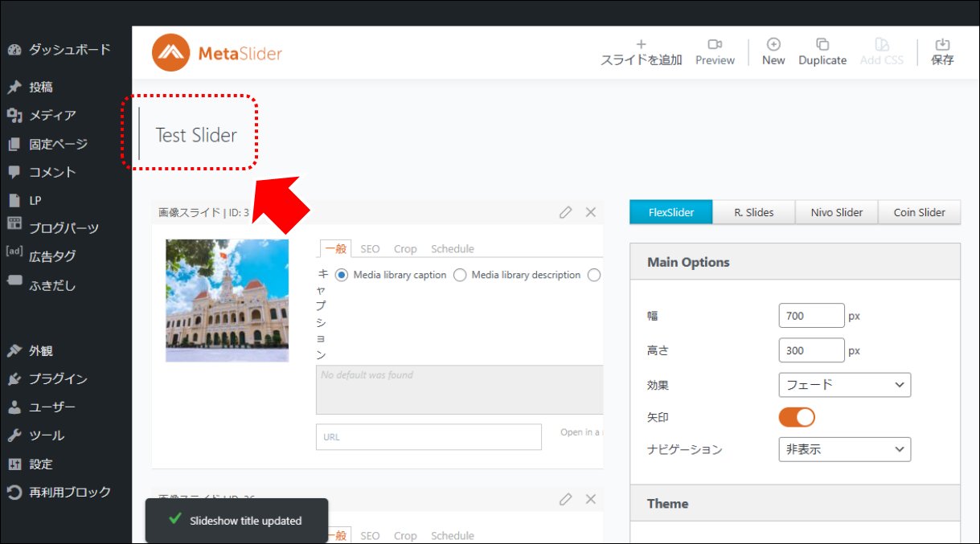Open the ツール wrench icon

14,436
